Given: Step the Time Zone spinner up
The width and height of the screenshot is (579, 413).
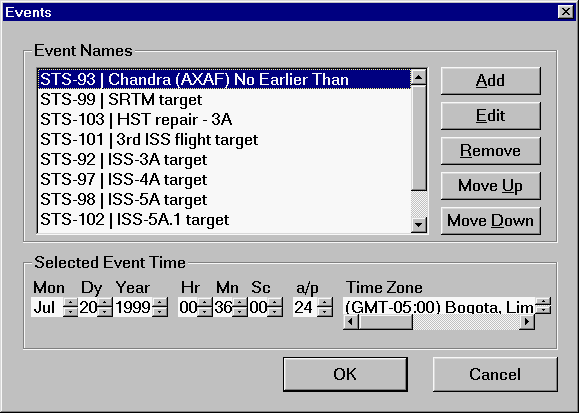Looking at the screenshot, I should [543, 301].
